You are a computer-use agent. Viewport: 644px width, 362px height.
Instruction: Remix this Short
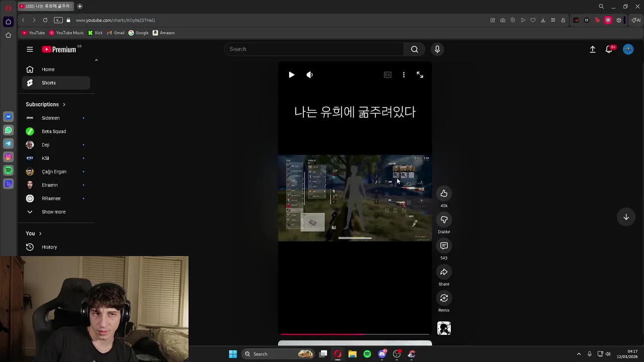tap(444, 298)
